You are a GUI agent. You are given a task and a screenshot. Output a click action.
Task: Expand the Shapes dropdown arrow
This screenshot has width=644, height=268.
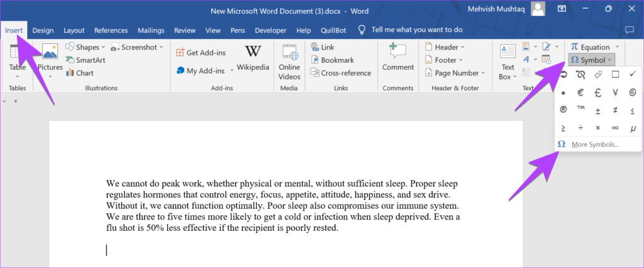tap(103, 47)
